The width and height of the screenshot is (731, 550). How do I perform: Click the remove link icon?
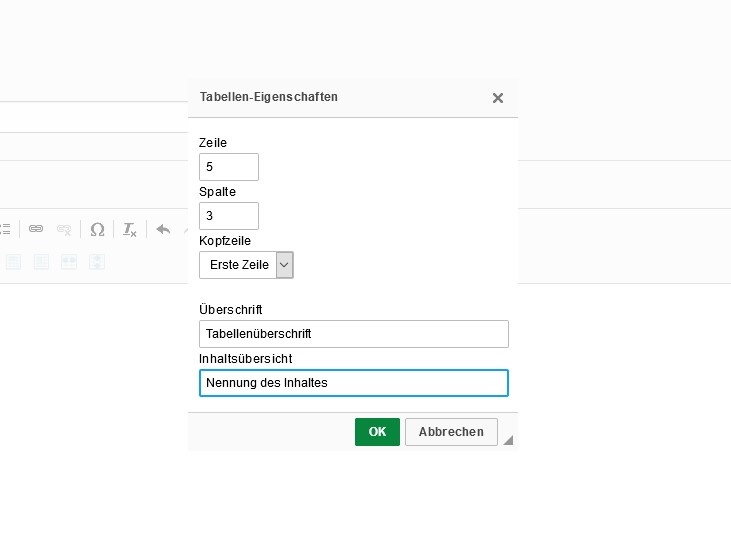tap(64, 229)
